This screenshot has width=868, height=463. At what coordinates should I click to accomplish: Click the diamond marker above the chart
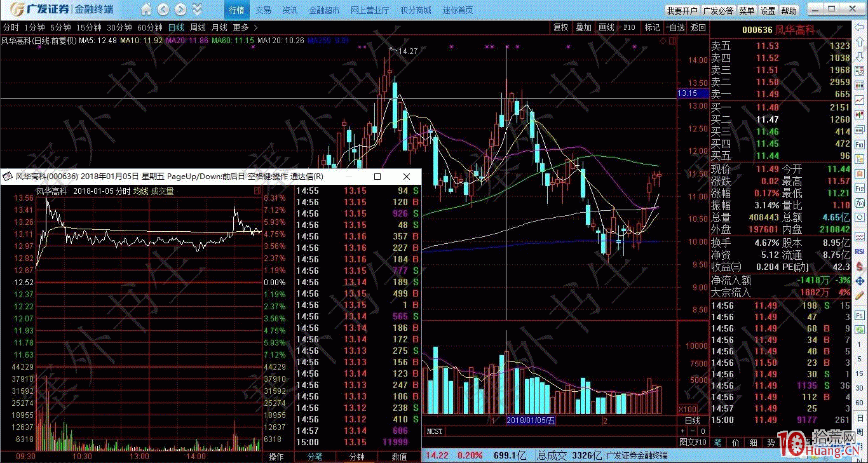tap(663, 41)
